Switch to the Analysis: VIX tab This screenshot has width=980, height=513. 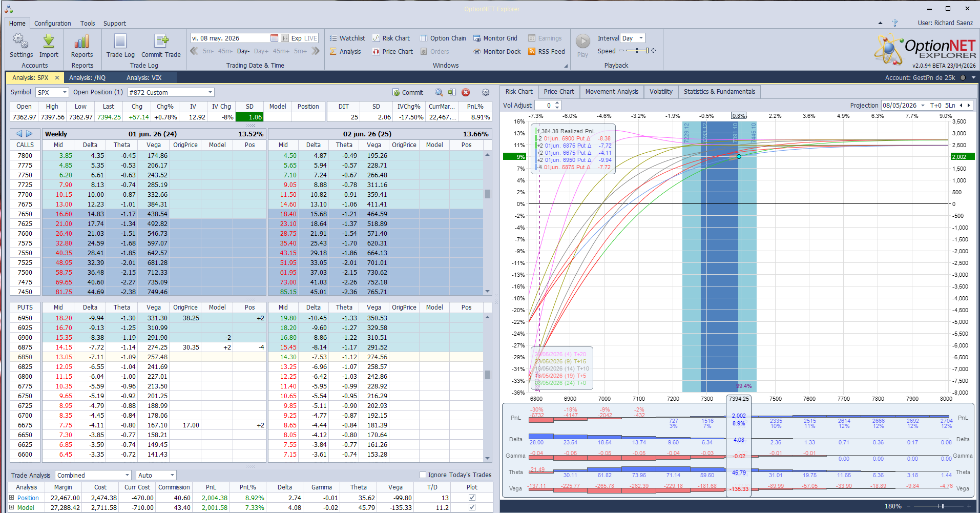[x=144, y=78]
